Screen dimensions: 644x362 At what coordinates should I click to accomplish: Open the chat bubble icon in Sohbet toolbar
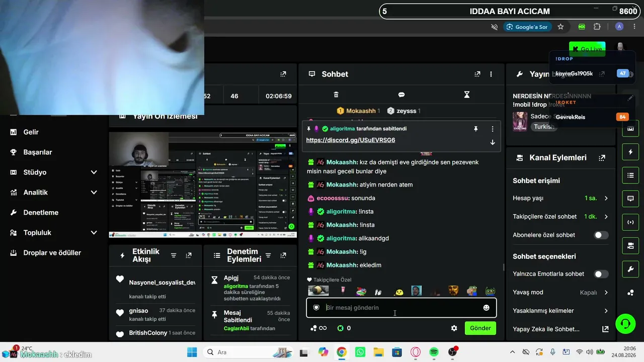[401, 95]
